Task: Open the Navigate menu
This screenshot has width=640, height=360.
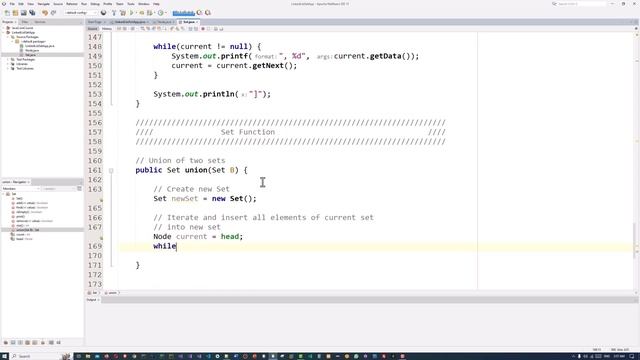Action: [44, 4]
